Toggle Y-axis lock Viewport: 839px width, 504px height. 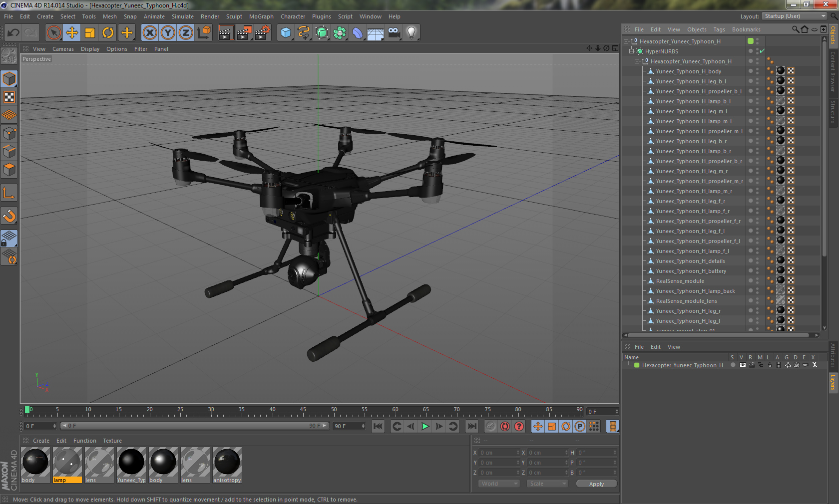pos(168,33)
